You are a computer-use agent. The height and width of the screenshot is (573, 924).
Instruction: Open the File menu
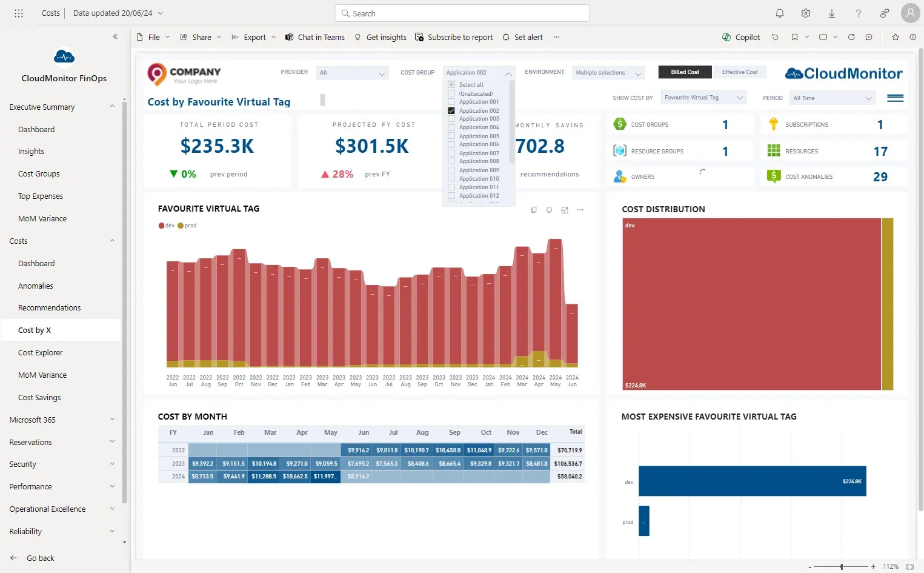pos(153,37)
